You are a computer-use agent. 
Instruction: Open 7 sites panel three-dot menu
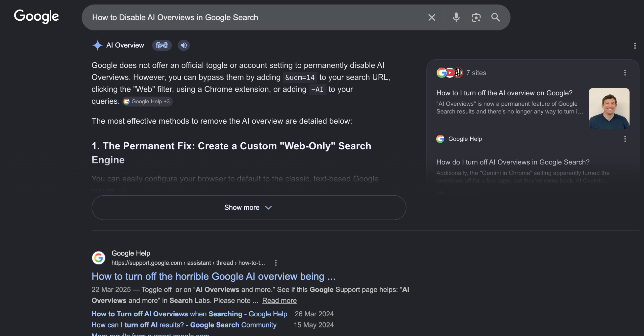(x=625, y=73)
